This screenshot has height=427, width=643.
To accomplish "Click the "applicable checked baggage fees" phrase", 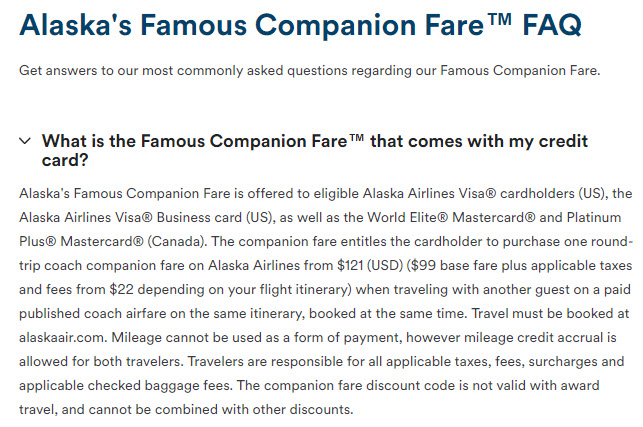I will pyautogui.click(x=125, y=386).
